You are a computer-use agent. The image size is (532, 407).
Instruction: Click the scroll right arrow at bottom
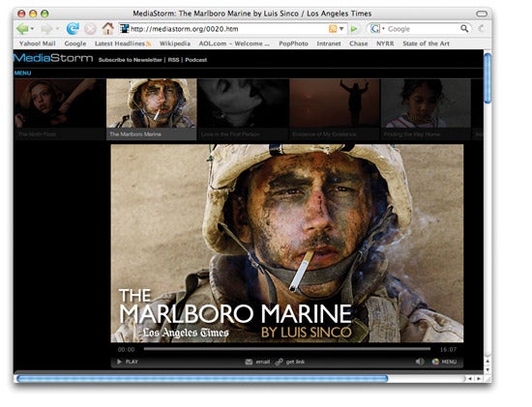(479, 379)
